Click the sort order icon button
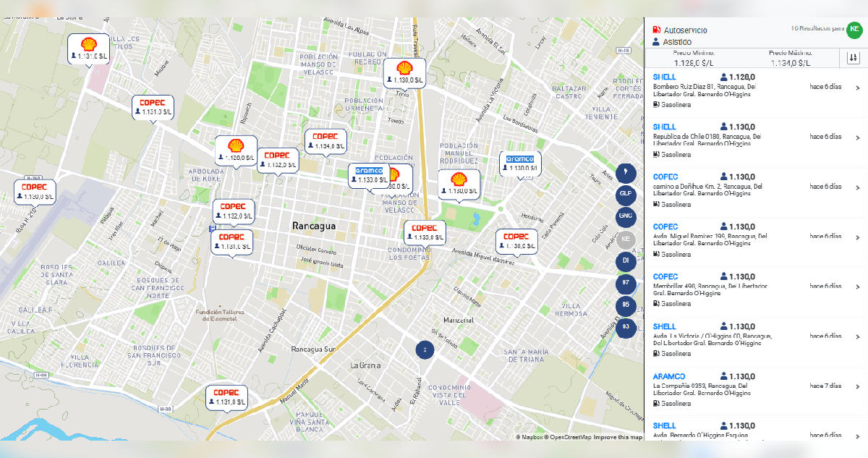 point(853,58)
